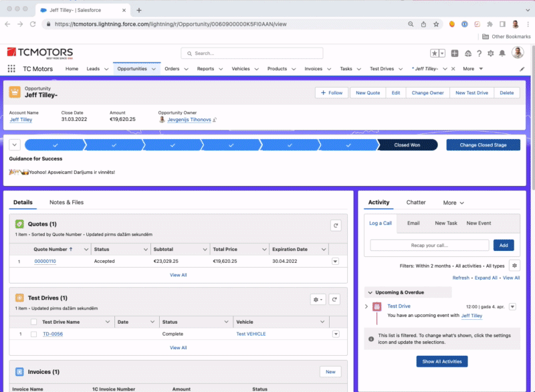Switch to the Notes & Files tab

point(66,202)
